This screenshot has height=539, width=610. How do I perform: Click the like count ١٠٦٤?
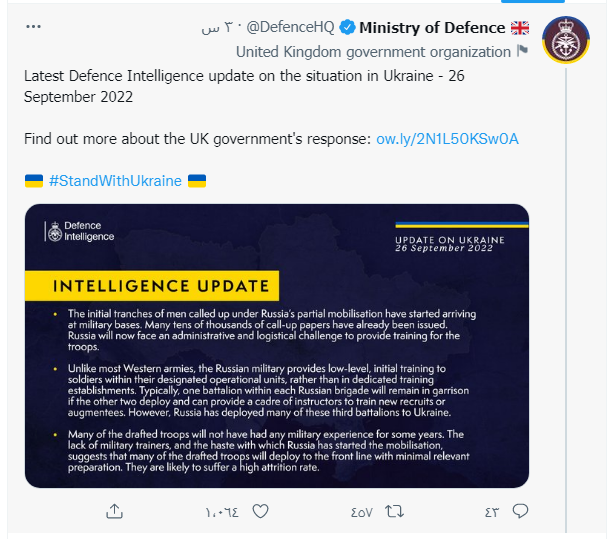click(222, 512)
